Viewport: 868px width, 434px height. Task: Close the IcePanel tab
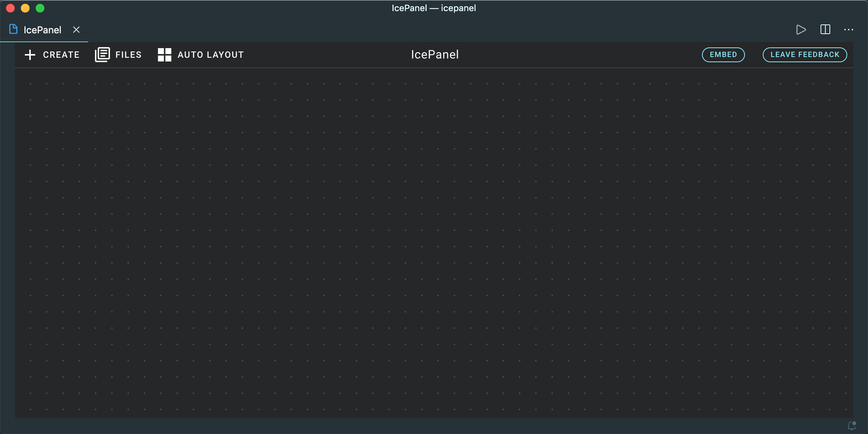click(76, 30)
